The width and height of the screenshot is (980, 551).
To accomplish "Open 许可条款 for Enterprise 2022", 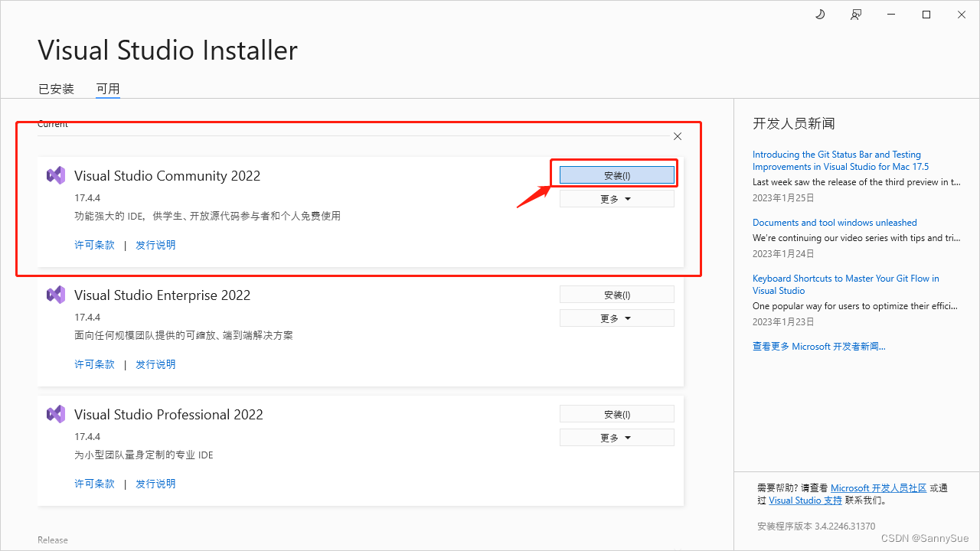I will 94,364.
